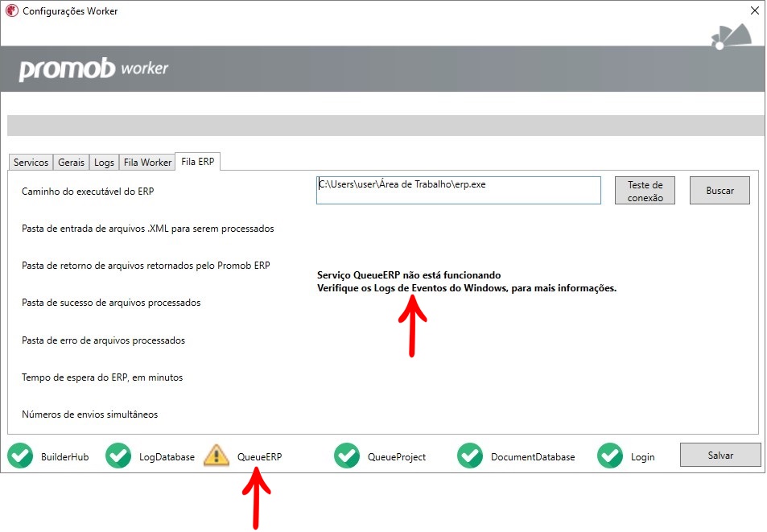The image size is (767, 532).
Task: Click the DocumentDatabase service label
Action: (x=533, y=457)
